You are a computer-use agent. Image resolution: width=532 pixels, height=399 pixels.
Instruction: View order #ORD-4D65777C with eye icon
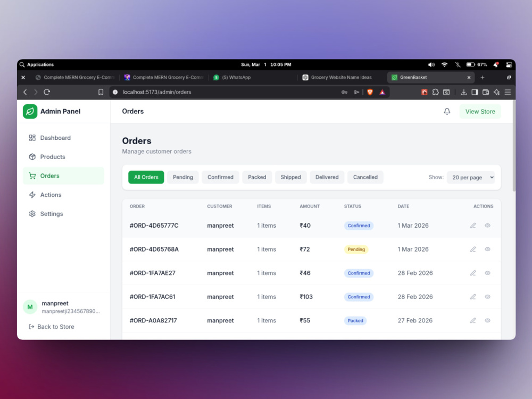coord(487,226)
